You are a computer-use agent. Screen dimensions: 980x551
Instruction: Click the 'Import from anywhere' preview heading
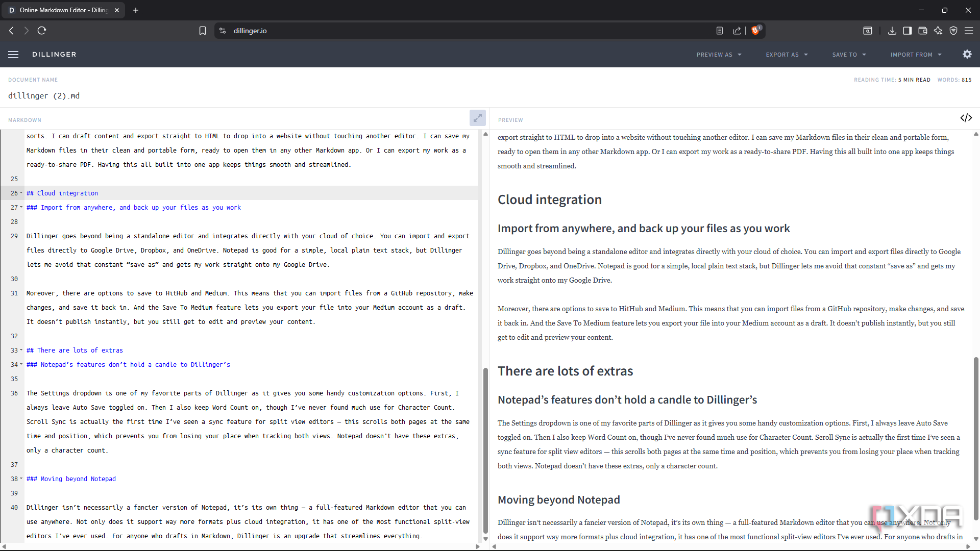(x=644, y=229)
